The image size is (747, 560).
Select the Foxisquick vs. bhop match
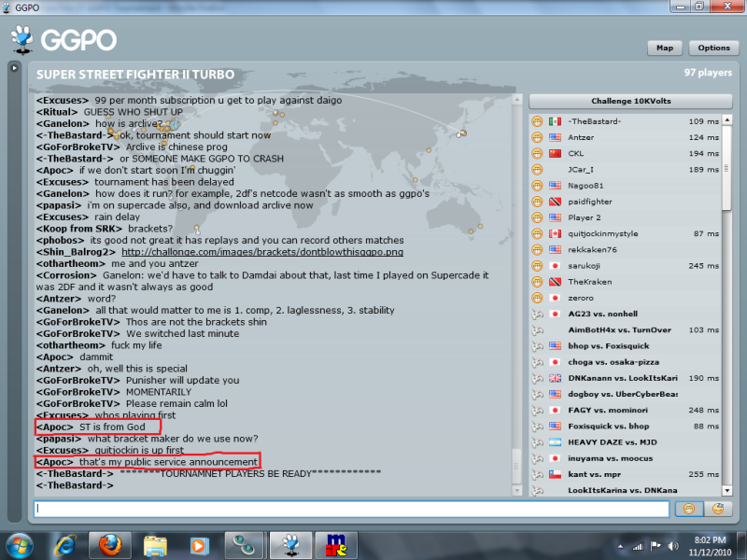point(625,427)
